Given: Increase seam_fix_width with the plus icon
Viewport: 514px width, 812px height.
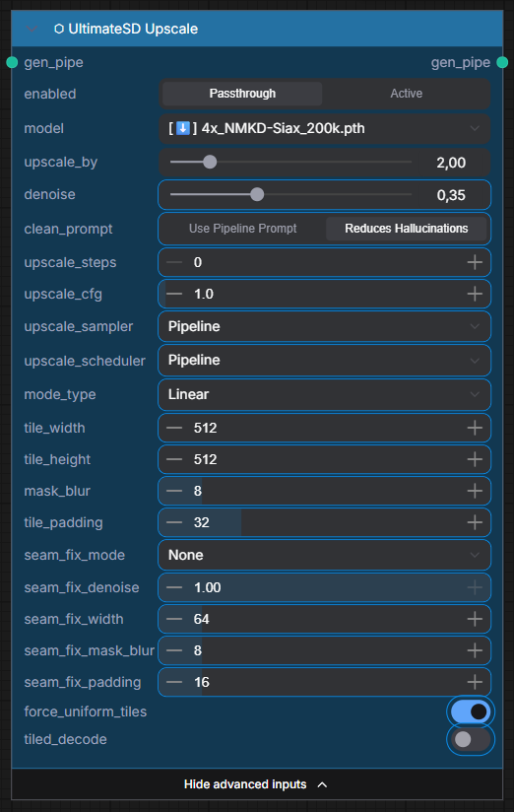Looking at the screenshot, I should click(475, 620).
